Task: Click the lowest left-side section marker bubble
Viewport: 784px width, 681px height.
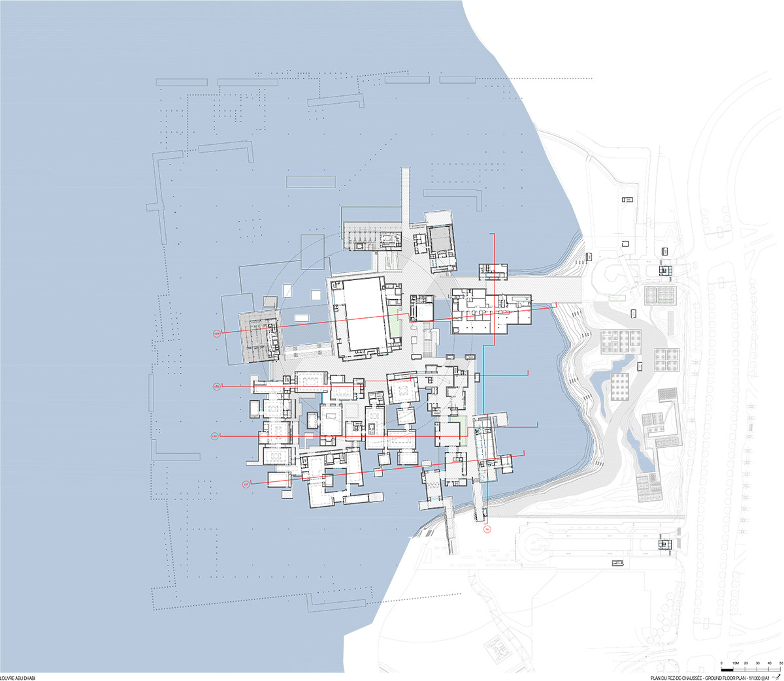Action: coord(246,484)
